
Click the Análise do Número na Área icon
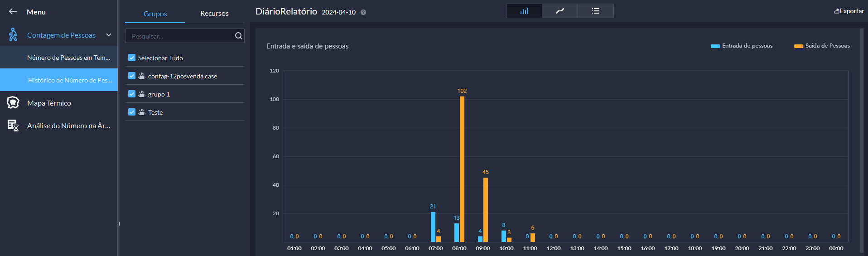[13, 126]
